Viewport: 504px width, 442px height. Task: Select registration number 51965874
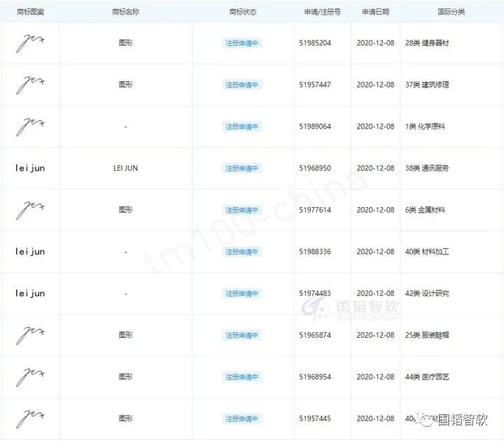click(315, 336)
